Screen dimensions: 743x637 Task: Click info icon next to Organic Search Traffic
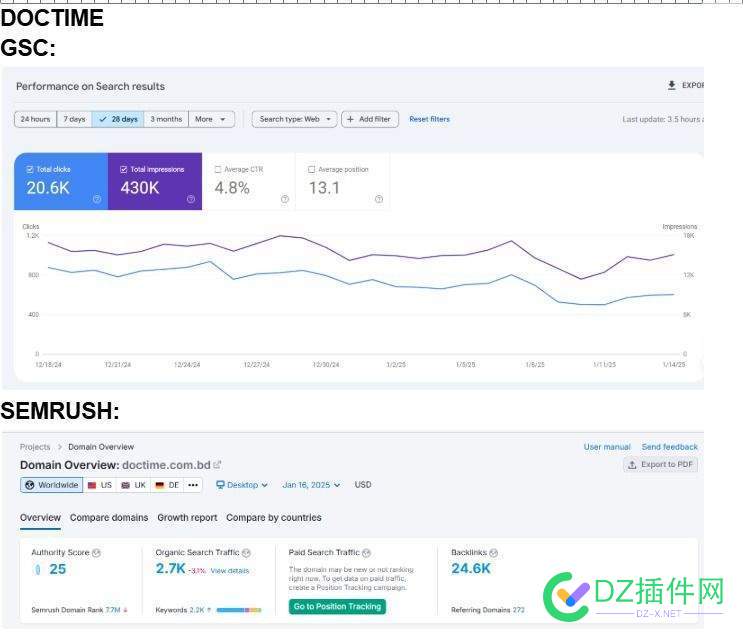point(246,553)
